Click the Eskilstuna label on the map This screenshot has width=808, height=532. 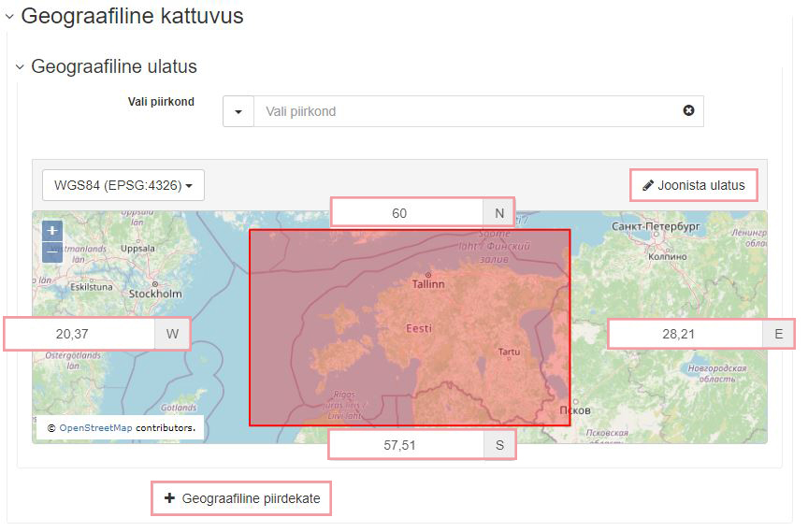pyautogui.click(x=92, y=287)
